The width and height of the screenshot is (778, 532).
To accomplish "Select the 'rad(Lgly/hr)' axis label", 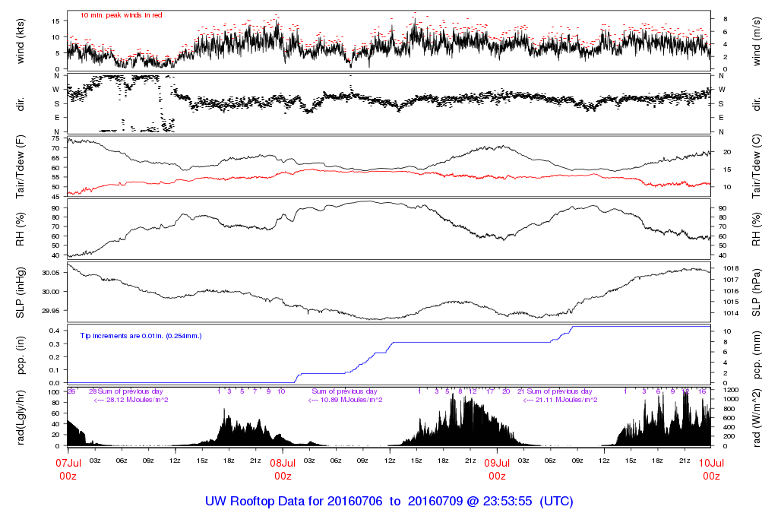I will (x=21, y=417).
